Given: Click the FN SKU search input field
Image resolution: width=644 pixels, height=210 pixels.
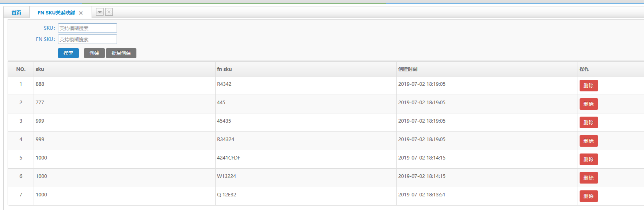Looking at the screenshot, I should coord(87,39).
